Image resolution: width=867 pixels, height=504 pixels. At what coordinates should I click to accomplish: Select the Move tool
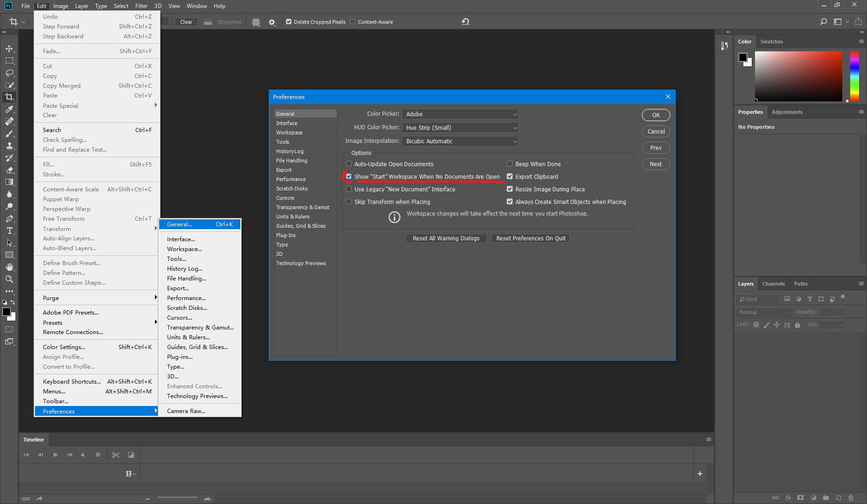[9, 48]
